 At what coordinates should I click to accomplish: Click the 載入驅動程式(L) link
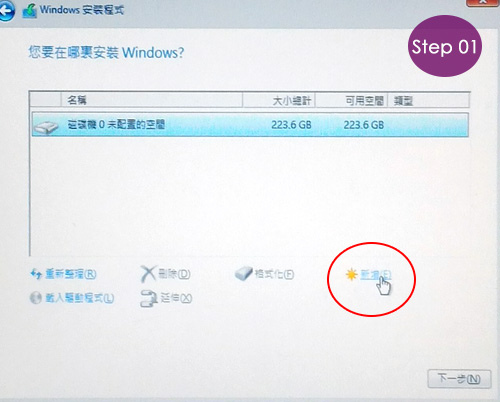tap(79, 298)
